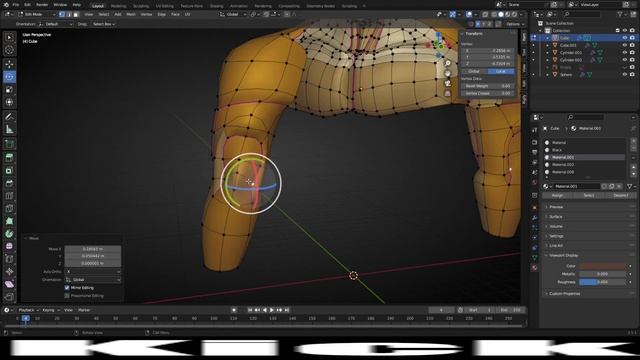Switch to face select mode
This screenshot has width=640, height=360.
point(76,14)
